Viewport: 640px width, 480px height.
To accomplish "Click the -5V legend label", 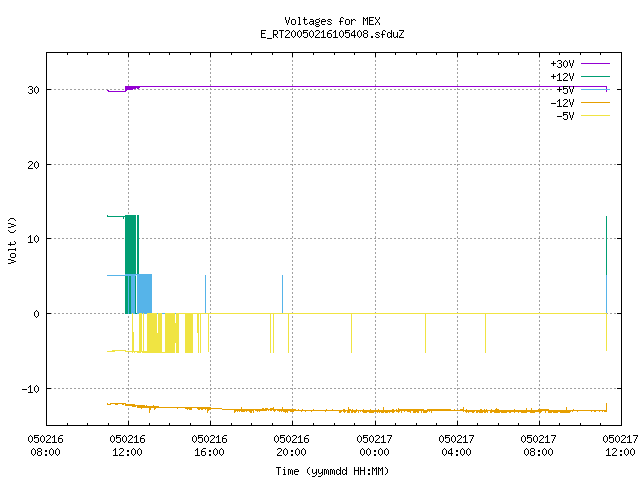I will tap(565, 116).
